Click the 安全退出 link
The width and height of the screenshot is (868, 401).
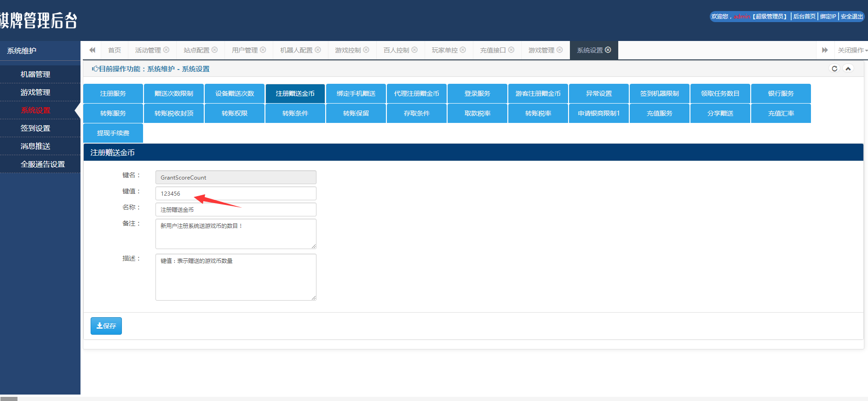[x=851, y=17]
